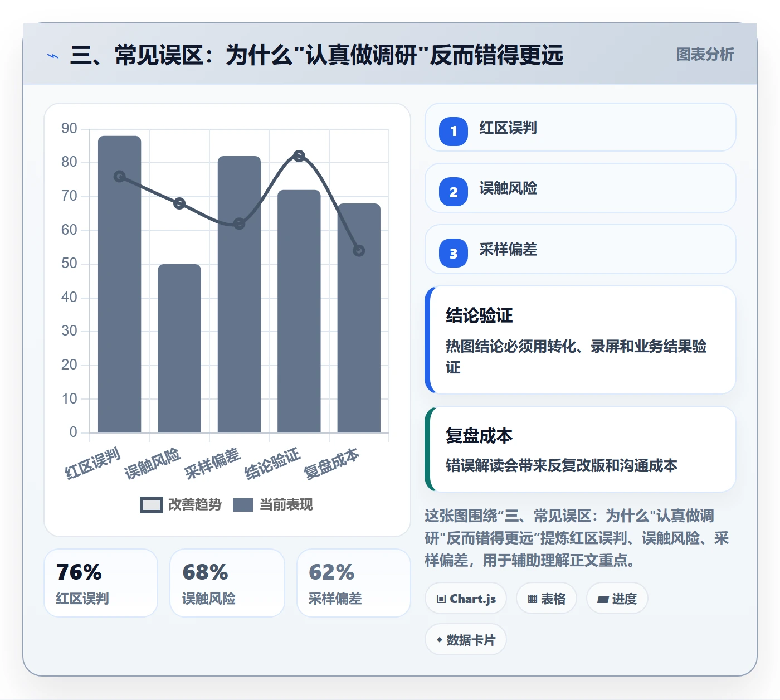Click the number 2 badge for 误触风险
The image size is (780, 700).
tap(454, 192)
